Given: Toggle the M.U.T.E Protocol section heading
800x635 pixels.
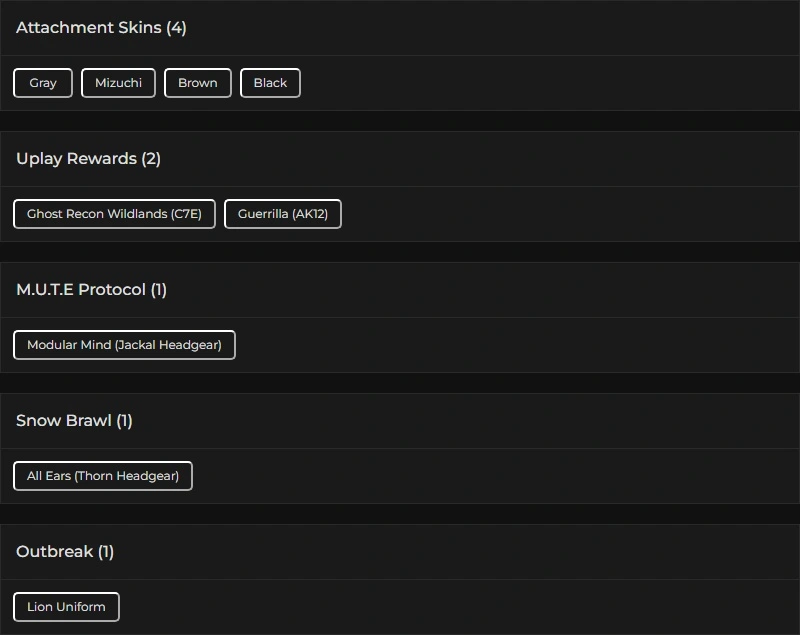Looking at the screenshot, I should click(x=81, y=290).
